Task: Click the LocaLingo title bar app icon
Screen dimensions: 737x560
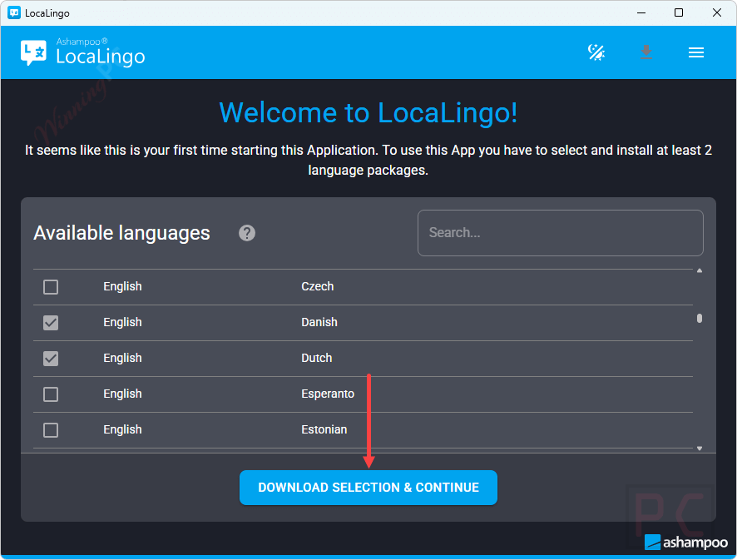Action: tap(14, 12)
